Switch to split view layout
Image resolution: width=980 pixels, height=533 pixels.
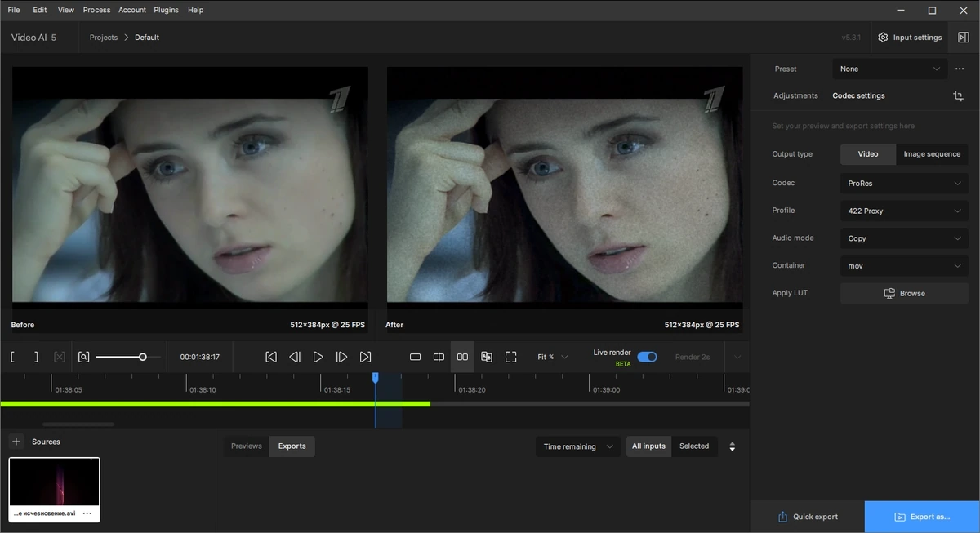439,357
